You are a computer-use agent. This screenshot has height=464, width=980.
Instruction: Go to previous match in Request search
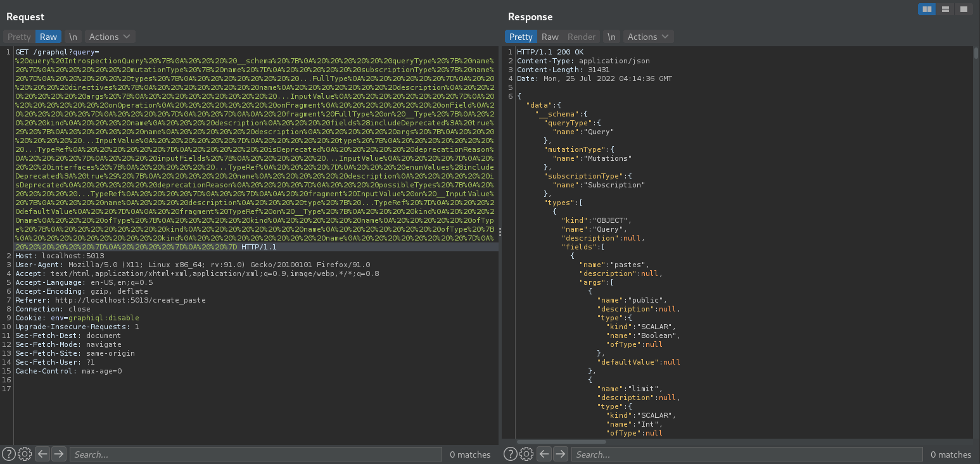tap(42, 454)
